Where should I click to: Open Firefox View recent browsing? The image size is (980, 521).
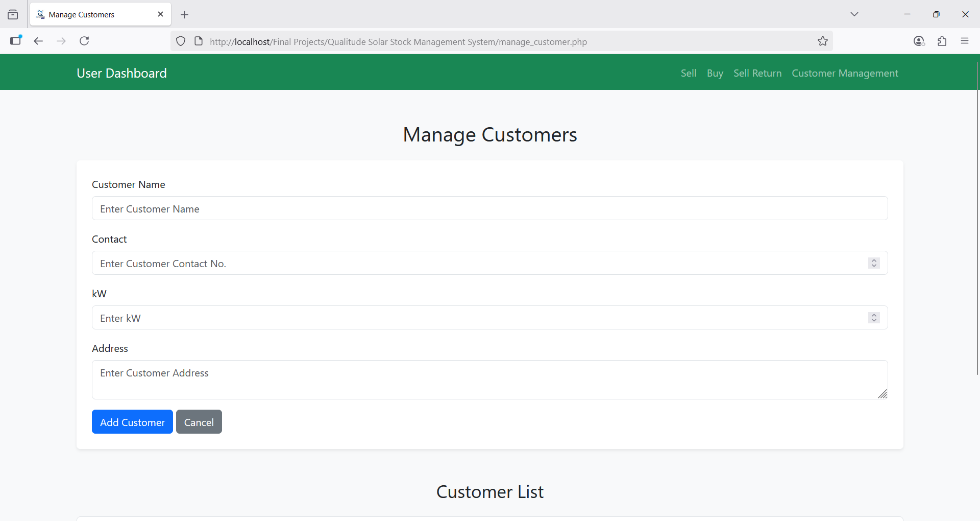click(x=13, y=15)
